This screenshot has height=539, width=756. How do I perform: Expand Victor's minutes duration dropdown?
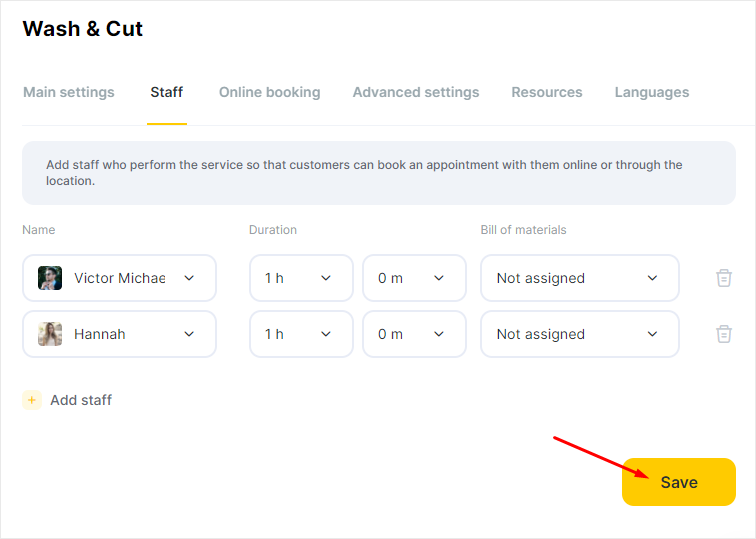point(414,278)
